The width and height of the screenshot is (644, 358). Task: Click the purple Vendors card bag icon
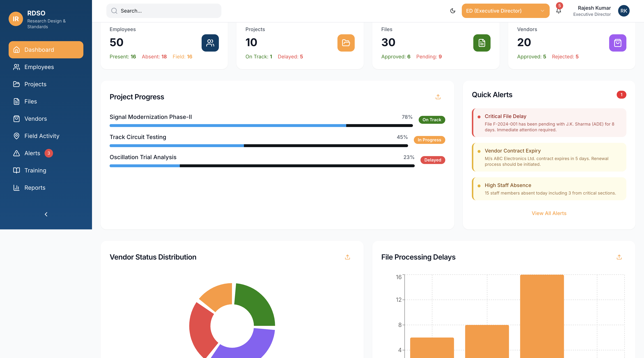click(x=618, y=43)
